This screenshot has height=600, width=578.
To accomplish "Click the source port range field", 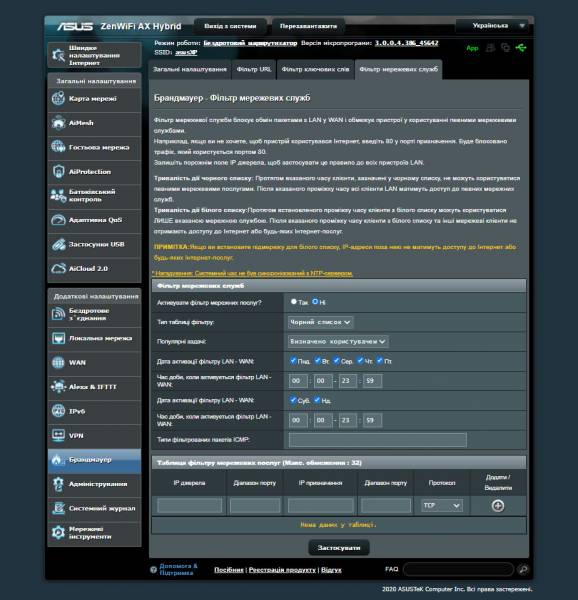I will tap(255, 505).
